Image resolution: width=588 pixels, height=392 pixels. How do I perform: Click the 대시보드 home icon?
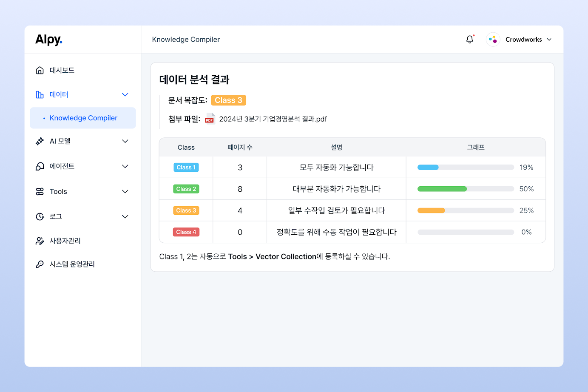40,70
